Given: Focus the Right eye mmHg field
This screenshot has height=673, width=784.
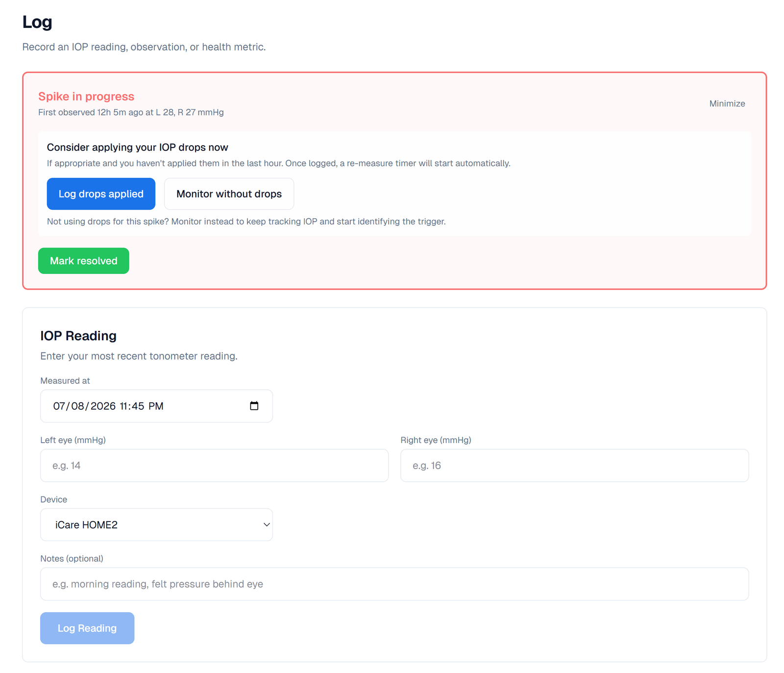Looking at the screenshot, I should click(x=574, y=465).
